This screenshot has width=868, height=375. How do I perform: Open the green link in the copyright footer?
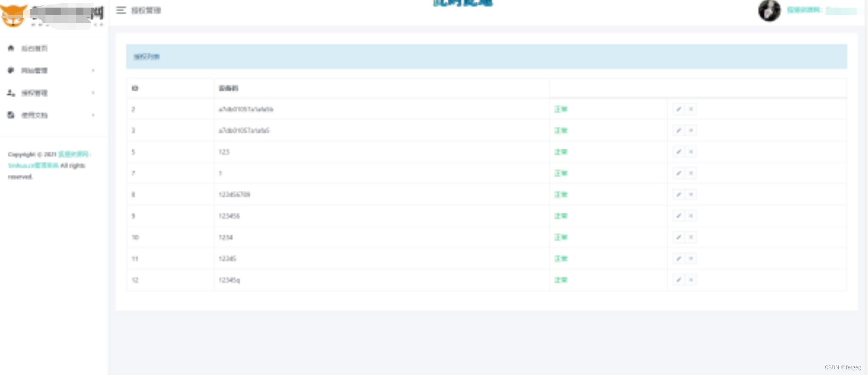[x=73, y=154]
